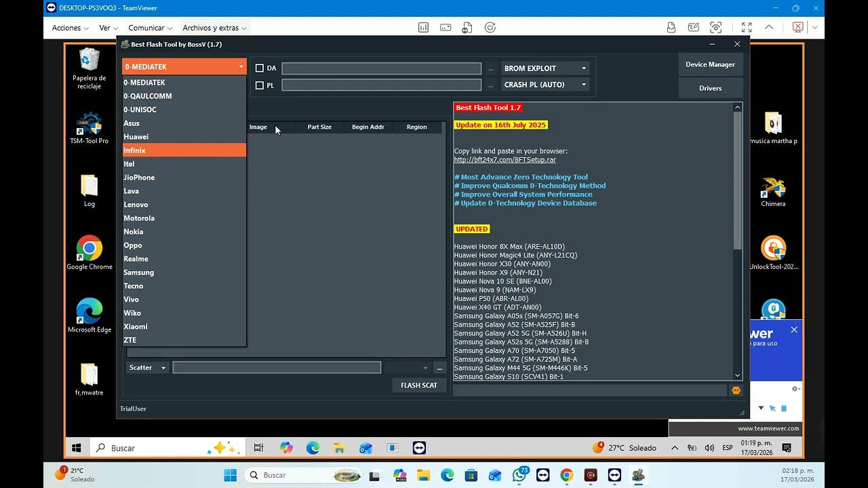
Task: Click the TeamViewer end session icon
Action: (798, 28)
